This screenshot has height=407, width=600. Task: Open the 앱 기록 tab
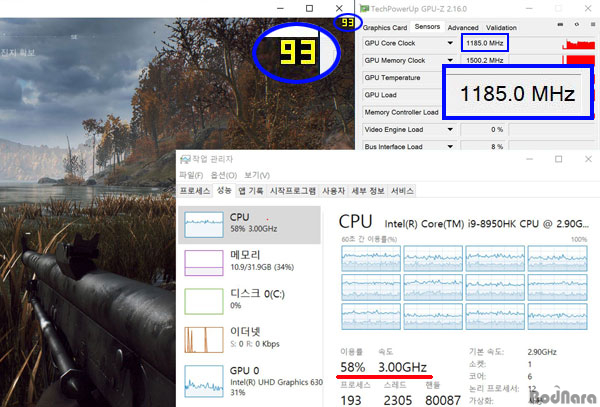[251, 190]
